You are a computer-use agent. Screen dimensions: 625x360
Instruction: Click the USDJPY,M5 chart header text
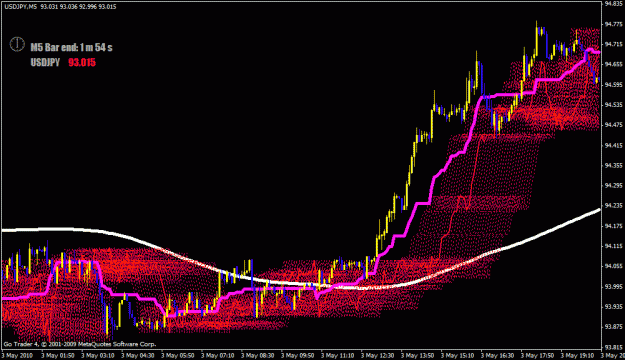pyautogui.click(x=20, y=7)
